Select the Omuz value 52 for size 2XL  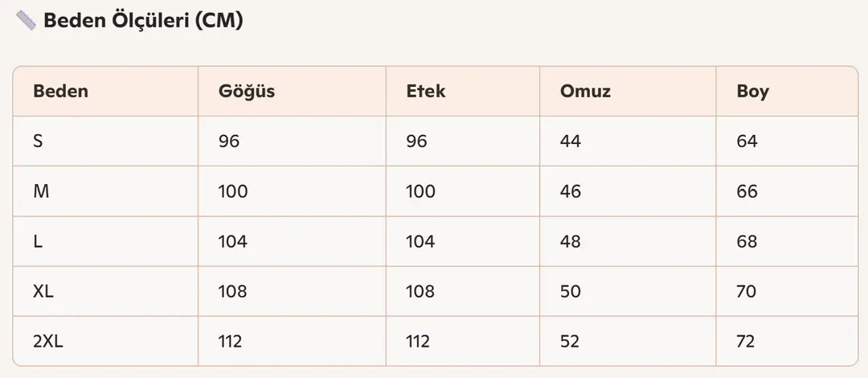point(570,341)
